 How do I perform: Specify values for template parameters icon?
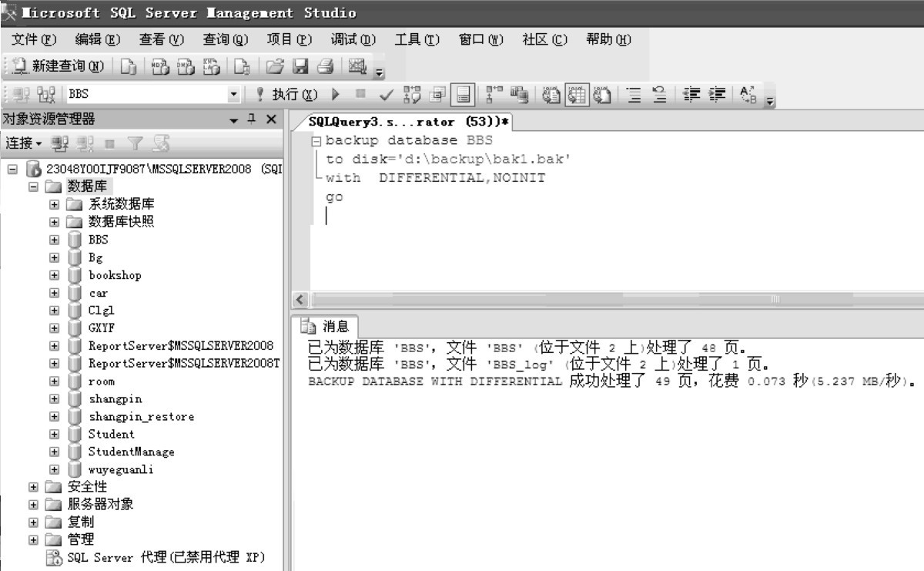(748, 95)
